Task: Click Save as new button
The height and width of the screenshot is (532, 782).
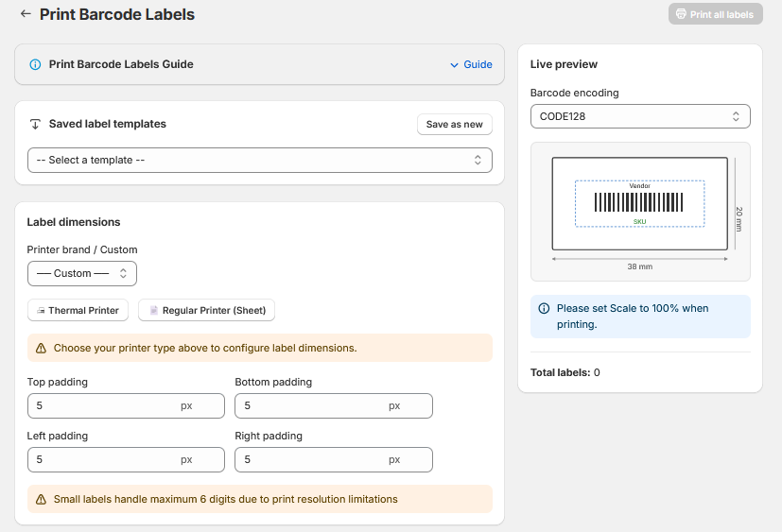Action: pos(454,124)
